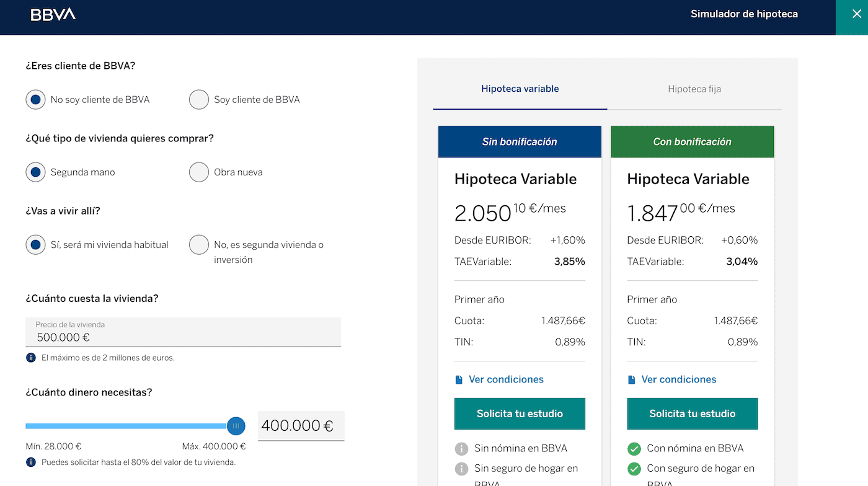Click the ¿Eres cliente de BBVA? heading
Screen dimensions: 868x486
pyautogui.click(x=80, y=66)
